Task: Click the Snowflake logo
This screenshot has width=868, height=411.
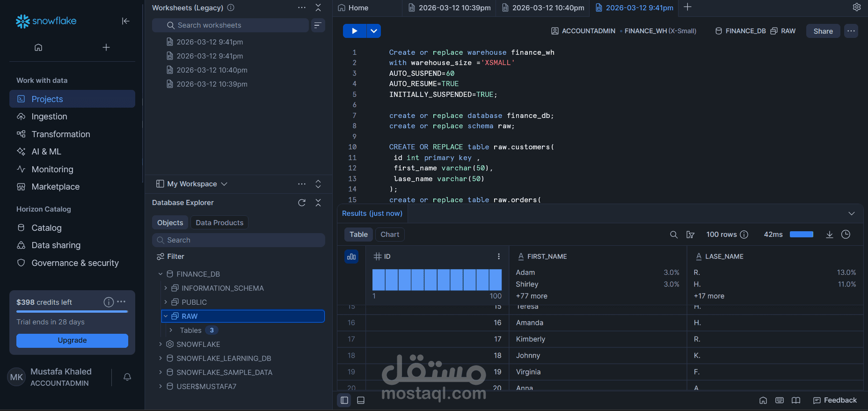Action: click(46, 21)
